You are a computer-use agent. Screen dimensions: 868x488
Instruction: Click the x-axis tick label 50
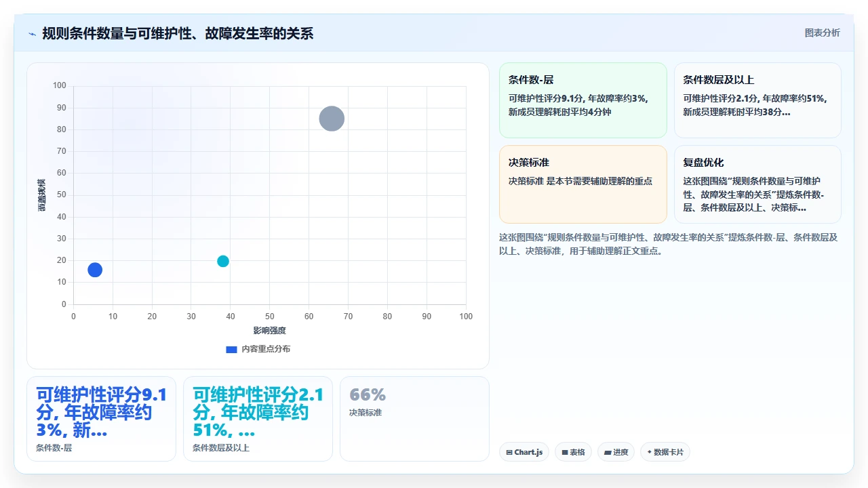click(270, 317)
